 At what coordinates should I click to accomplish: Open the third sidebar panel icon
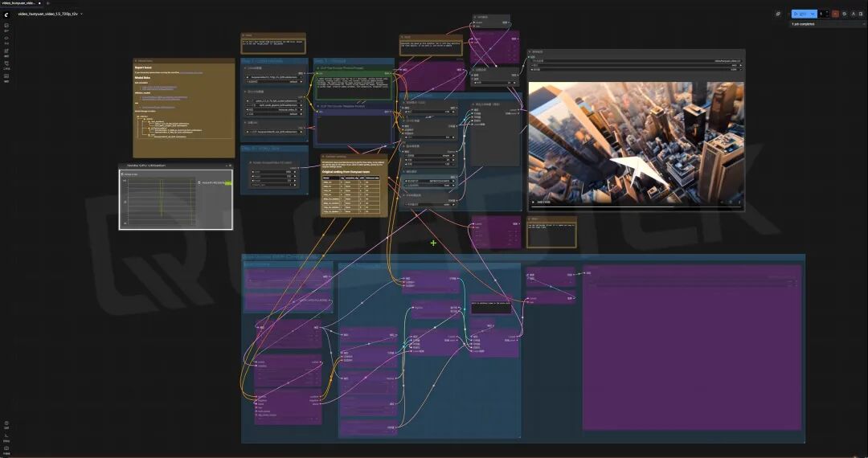click(6, 51)
